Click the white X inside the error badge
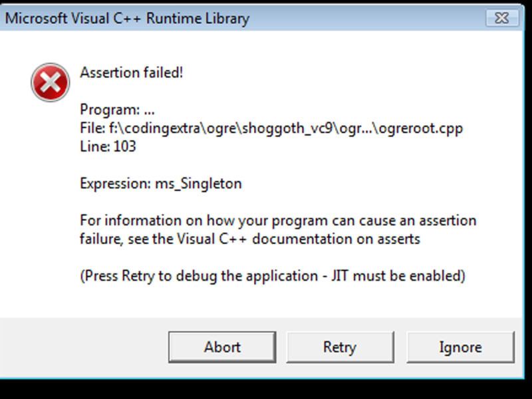The image size is (532, 399). [x=51, y=82]
